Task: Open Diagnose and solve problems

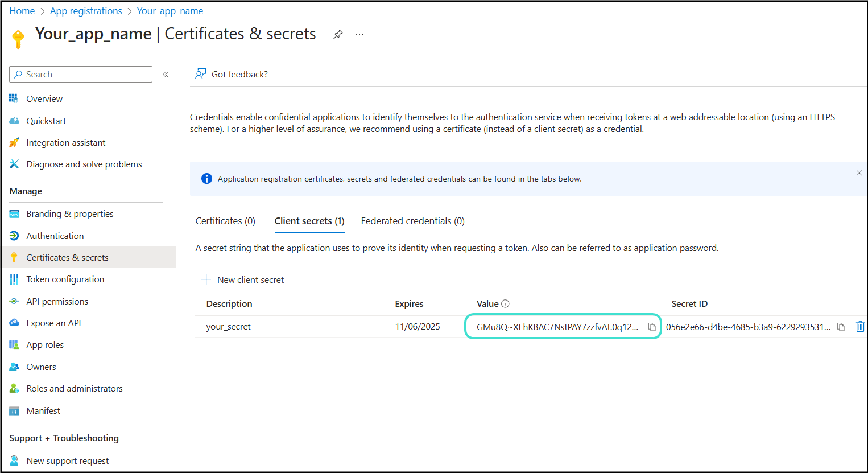Action: tap(84, 164)
